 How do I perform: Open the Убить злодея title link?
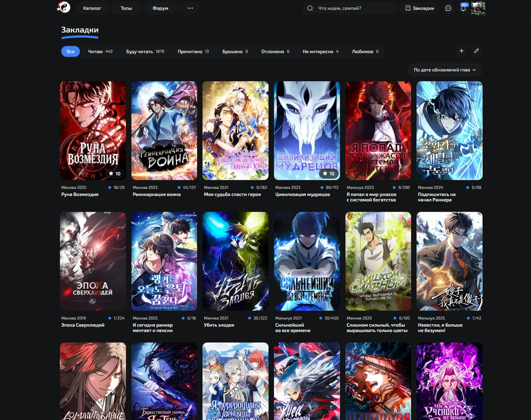point(219,325)
